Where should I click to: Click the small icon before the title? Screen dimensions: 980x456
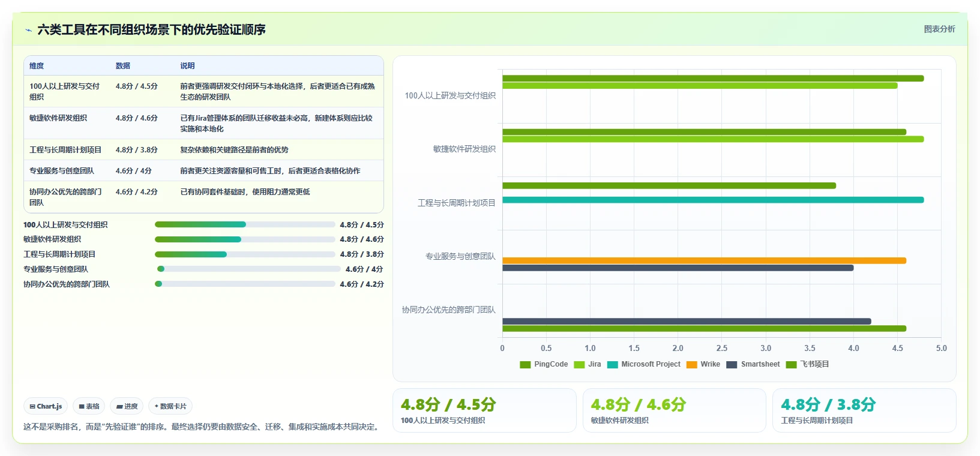click(28, 29)
